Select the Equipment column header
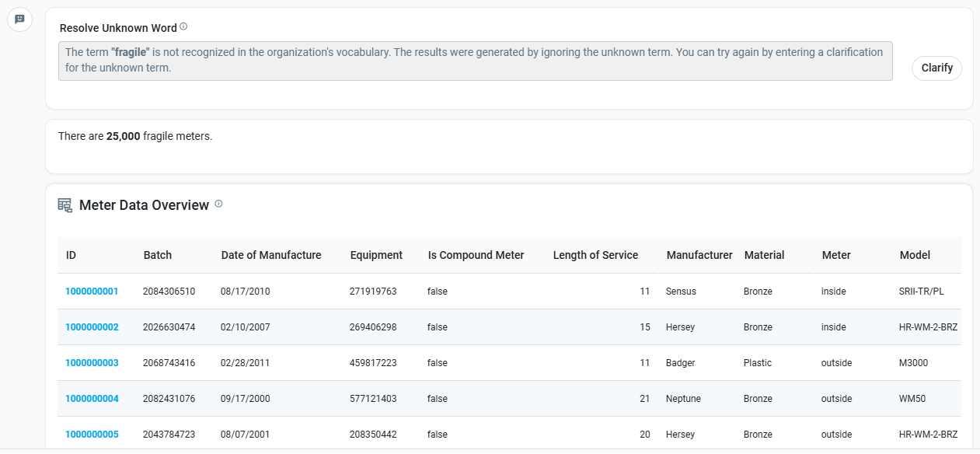Image resolution: width=980 pixels, height=454 pixels. [376, 255]
